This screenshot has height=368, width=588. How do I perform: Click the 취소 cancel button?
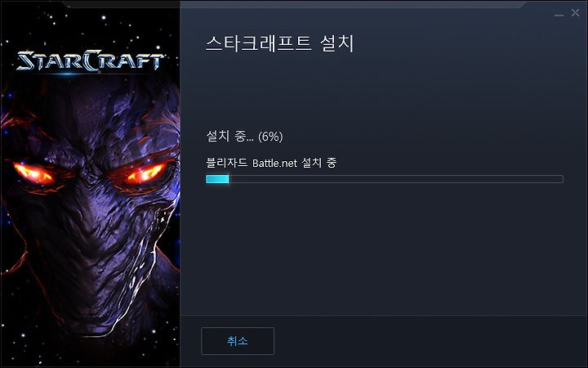click(x=238, y=341)
